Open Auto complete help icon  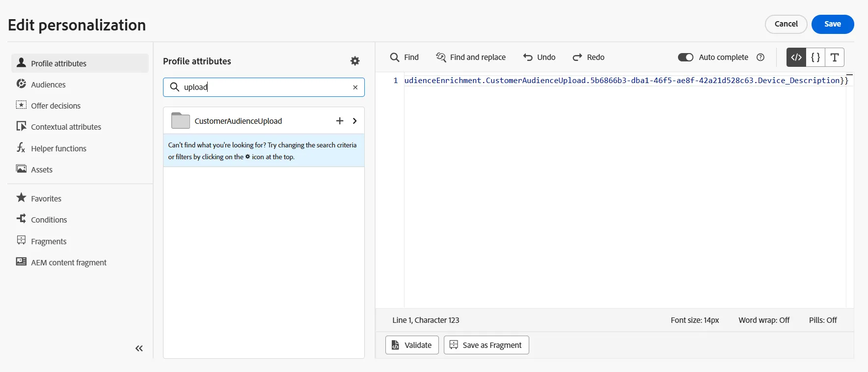[x=760, y=57]
